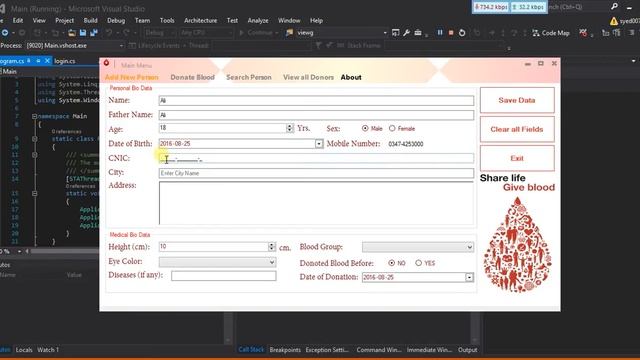Pin the Program.cs tab with the pin icon
The width and height of the screenshot is (640, 360).
38,61
